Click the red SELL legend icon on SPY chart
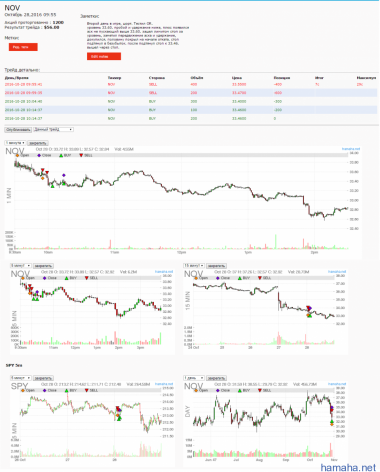The width and height of the screenshot is (380, 472). pyautogui.click(x=87, y=390)
